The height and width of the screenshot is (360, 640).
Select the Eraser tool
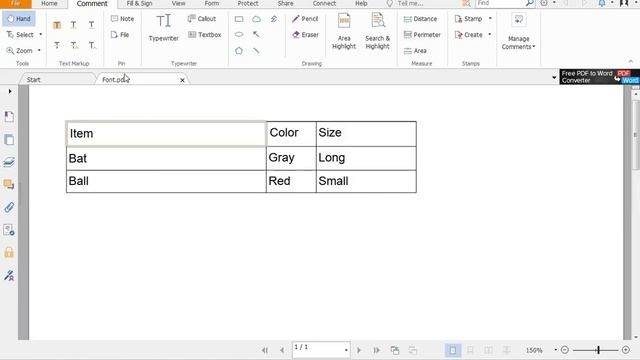pyautogui.click(x=305, y=35)
